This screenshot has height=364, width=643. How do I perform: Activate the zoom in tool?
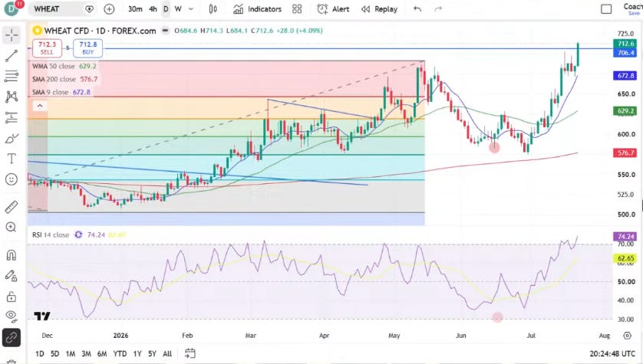pyautogui.click(x=12, y=227)
